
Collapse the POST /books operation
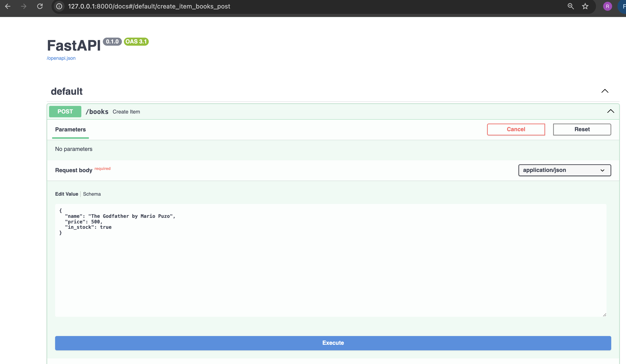tap(611, 111)
